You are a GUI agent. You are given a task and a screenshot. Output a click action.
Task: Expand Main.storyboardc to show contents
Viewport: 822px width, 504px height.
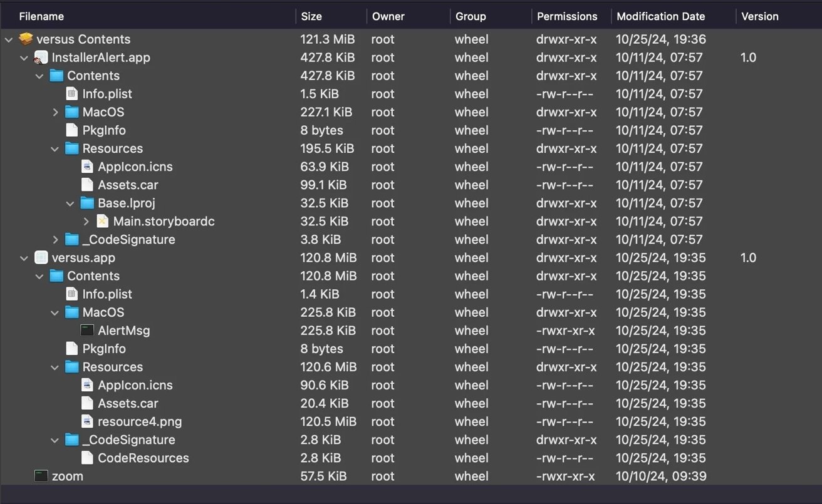86,221
